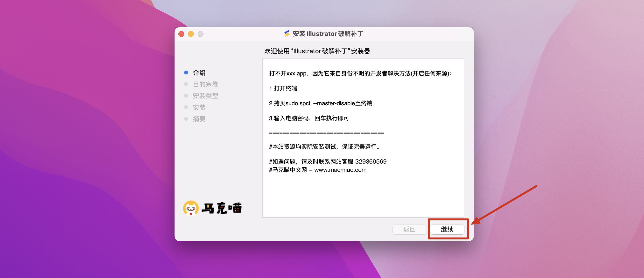
Task: Click the yellow minimize window button
Action: 191,34
